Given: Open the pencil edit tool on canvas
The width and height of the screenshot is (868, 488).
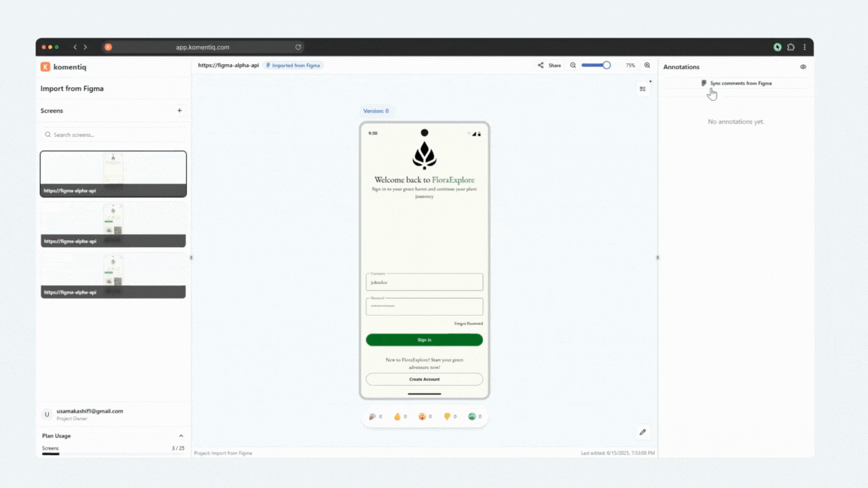Looking at the screenshot, I should (643, 432).
